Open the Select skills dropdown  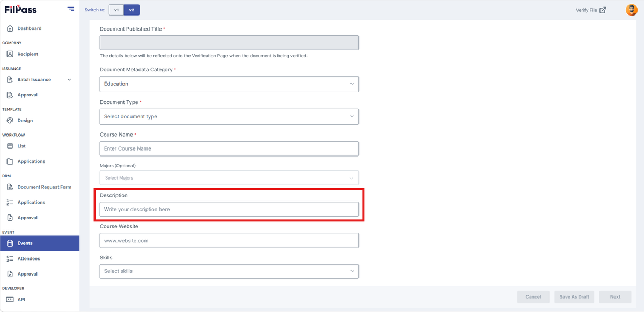tap(229, 271)
